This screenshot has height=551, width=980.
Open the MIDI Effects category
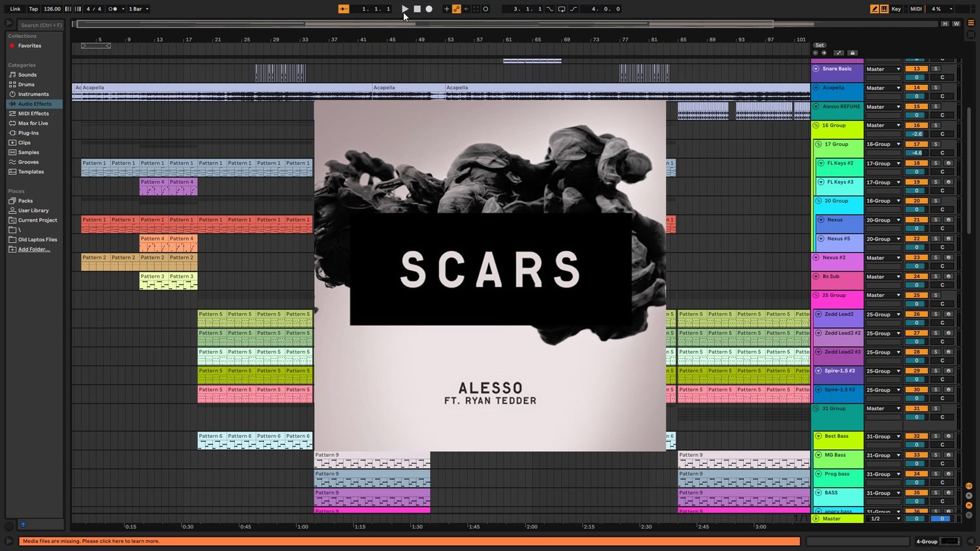(x=33, y=114)
